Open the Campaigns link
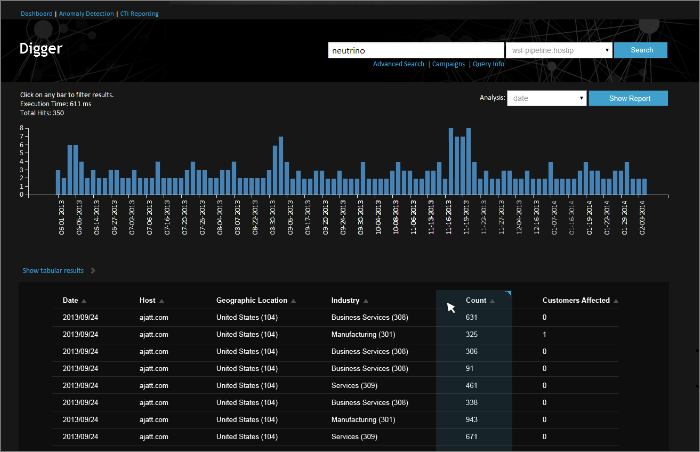Viewport: 700px width, 452px height. pyautogui.click(x=448, y=63)
